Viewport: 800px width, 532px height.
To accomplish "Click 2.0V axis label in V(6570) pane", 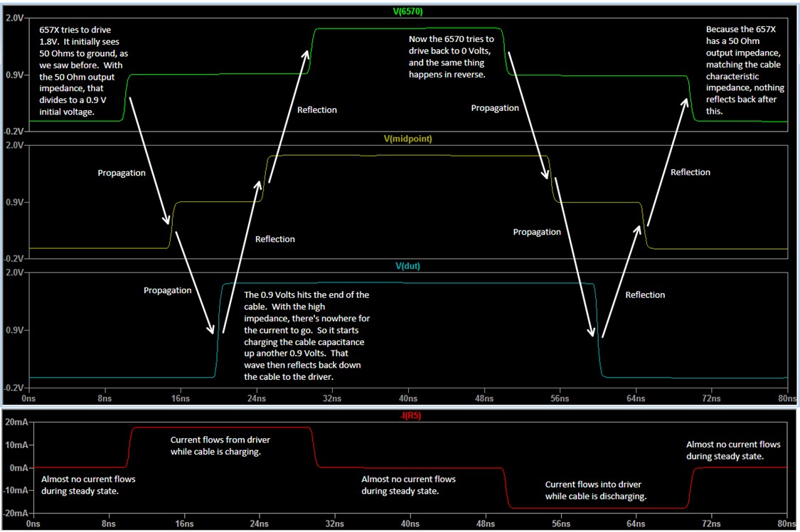I will click(x=14, y=18).
